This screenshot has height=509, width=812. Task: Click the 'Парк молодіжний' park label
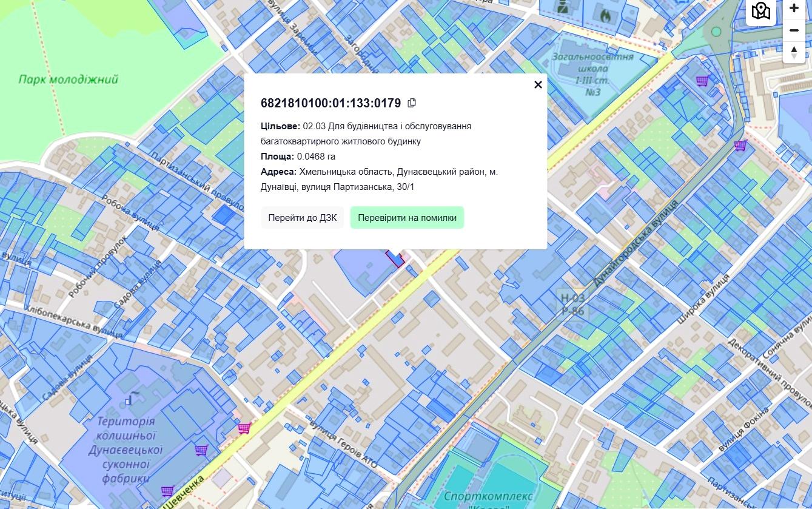tap(68, 79)
